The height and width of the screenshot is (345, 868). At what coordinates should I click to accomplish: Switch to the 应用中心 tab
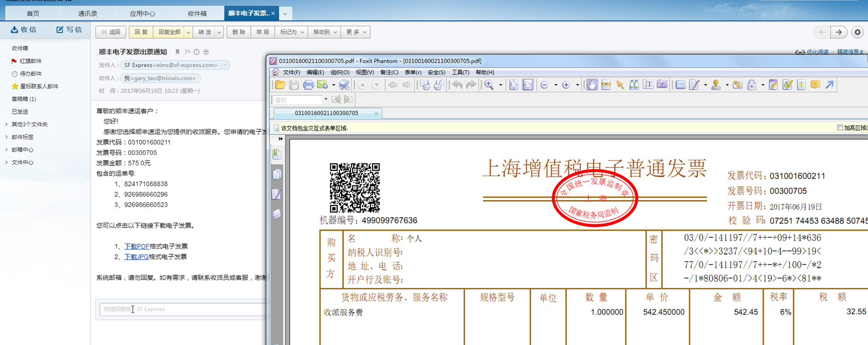[142, 14]
